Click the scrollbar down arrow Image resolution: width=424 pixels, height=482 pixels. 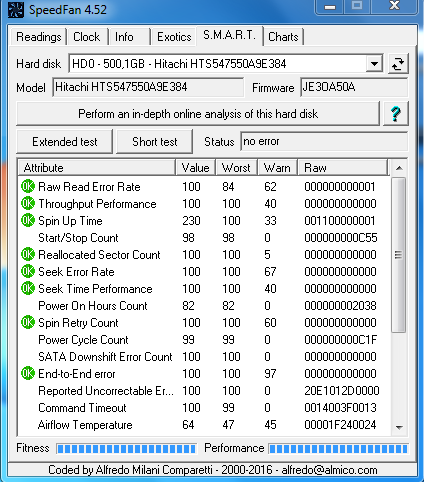tap(399, 427)
